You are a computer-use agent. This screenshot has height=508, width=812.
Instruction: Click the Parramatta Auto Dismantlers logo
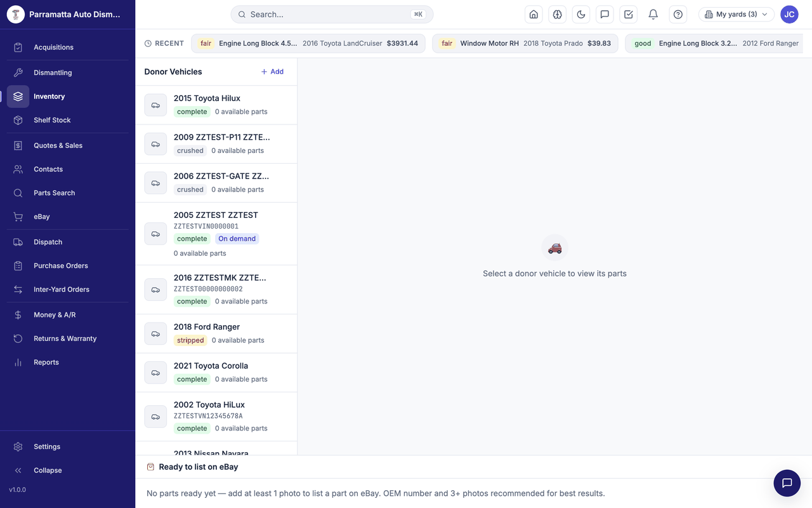point(15,14)
